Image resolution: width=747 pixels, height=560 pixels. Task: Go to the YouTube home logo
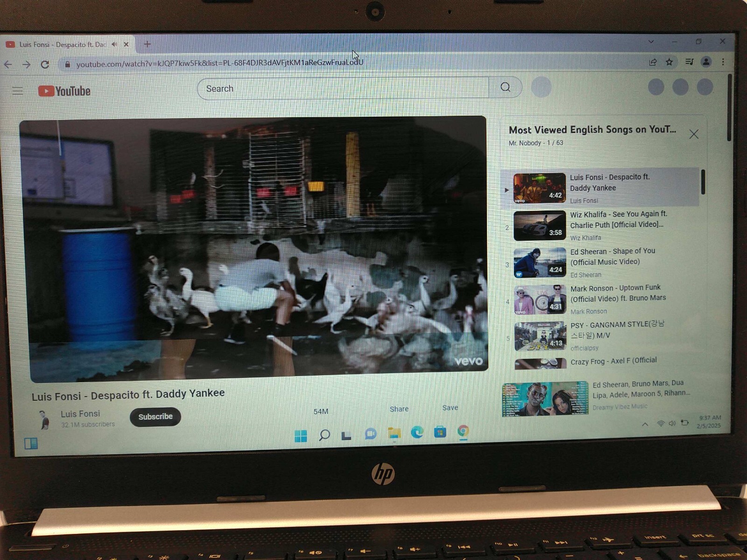click(x=64, y=91)
